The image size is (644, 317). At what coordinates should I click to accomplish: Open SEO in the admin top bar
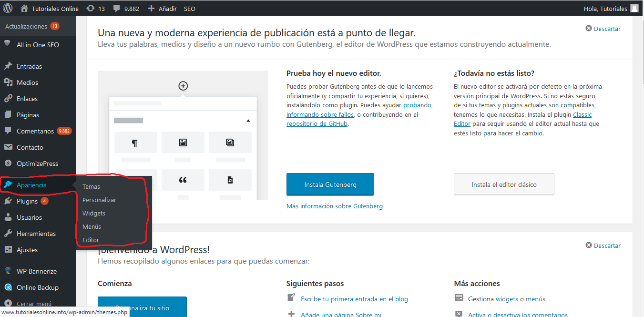pos(189,9)
